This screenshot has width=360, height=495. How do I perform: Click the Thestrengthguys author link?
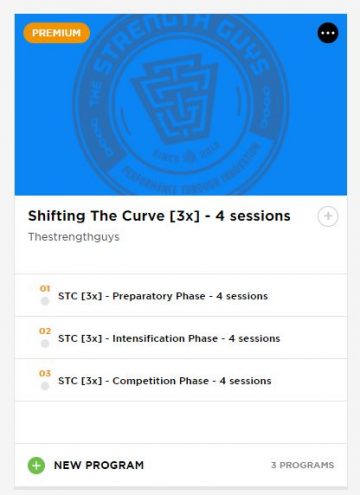74,237
